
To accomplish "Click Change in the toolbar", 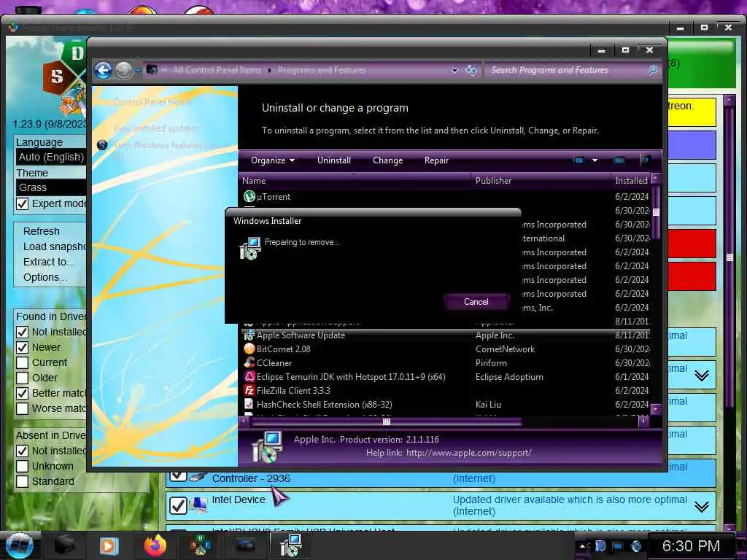I will click(388, 160).
